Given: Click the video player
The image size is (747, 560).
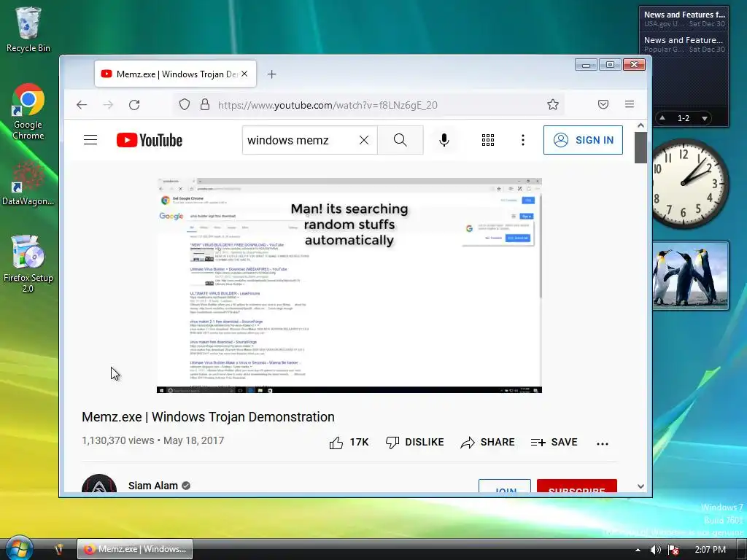Looking at the screenshot, I should click(x=349, y=285).
